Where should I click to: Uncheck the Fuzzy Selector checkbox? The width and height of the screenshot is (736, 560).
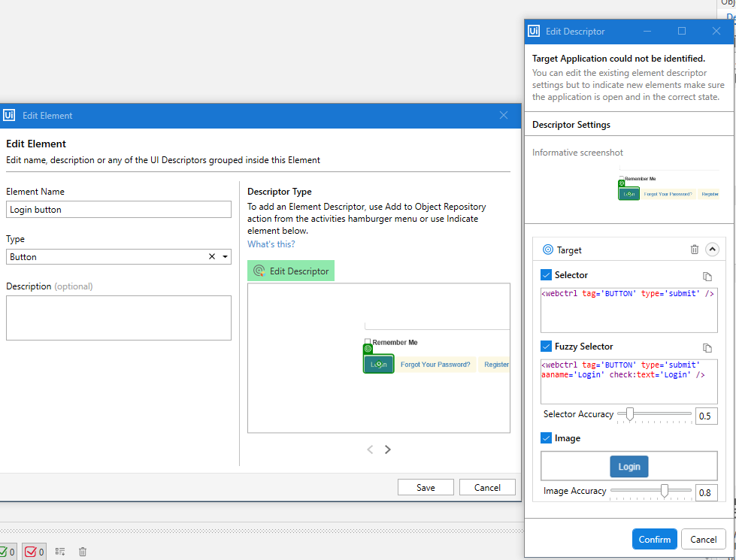[547, 347]
